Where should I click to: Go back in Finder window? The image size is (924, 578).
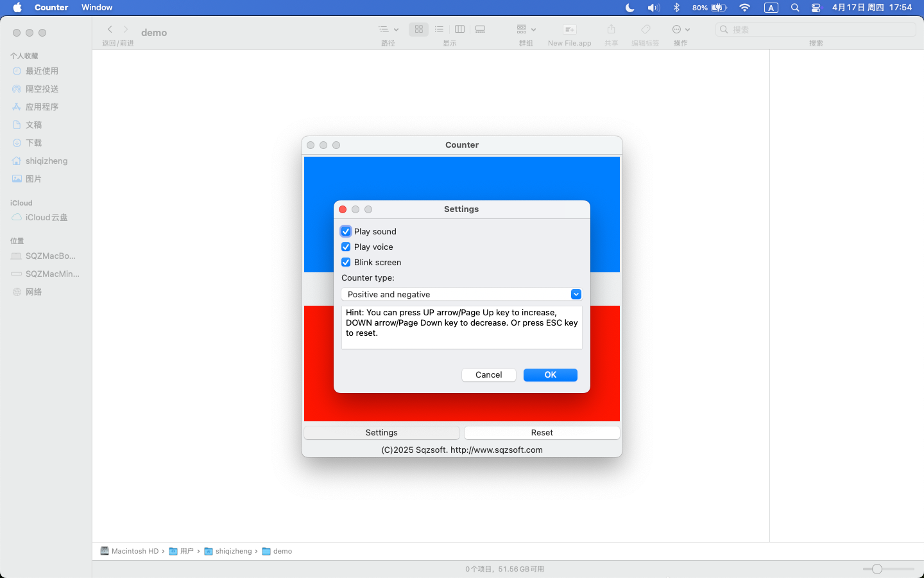[x=110, y=30]
